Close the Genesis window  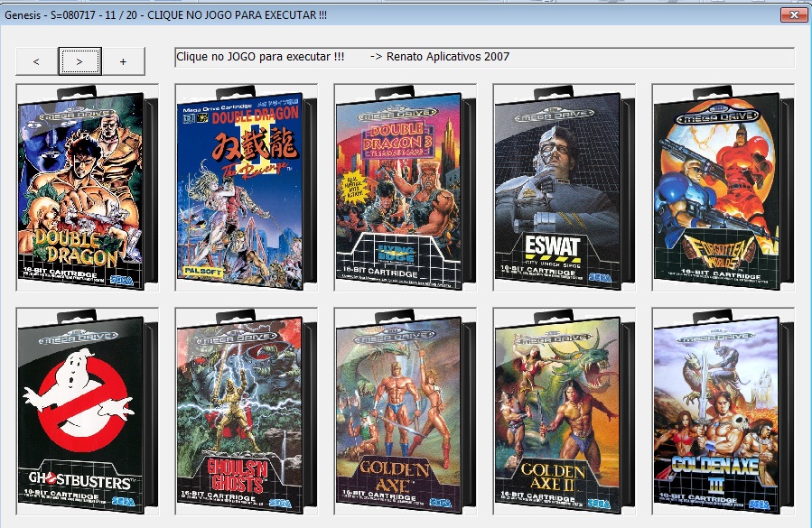pos(794,15)
